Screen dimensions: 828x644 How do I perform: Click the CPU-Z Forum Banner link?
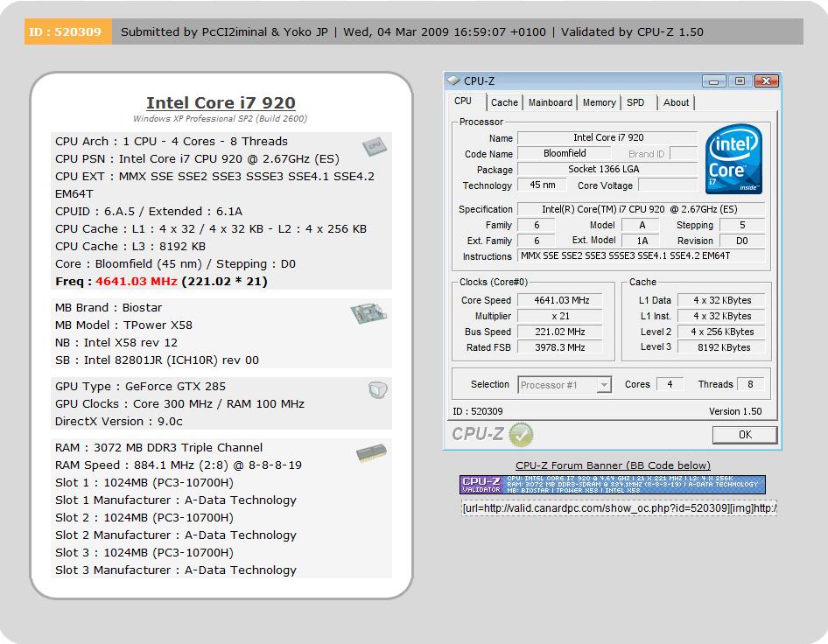point(613,465)
